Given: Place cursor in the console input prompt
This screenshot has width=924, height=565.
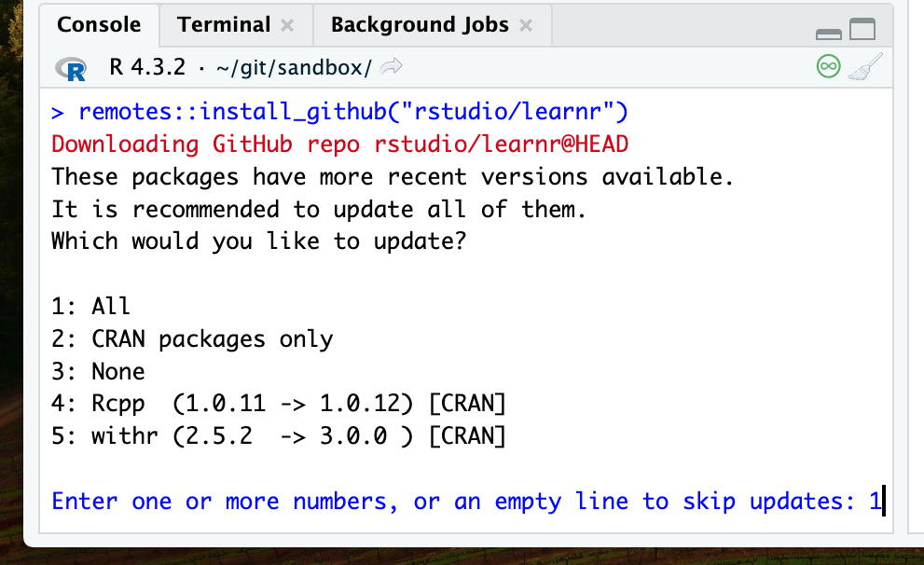Looking at the screenshot, I should (881, 502).
